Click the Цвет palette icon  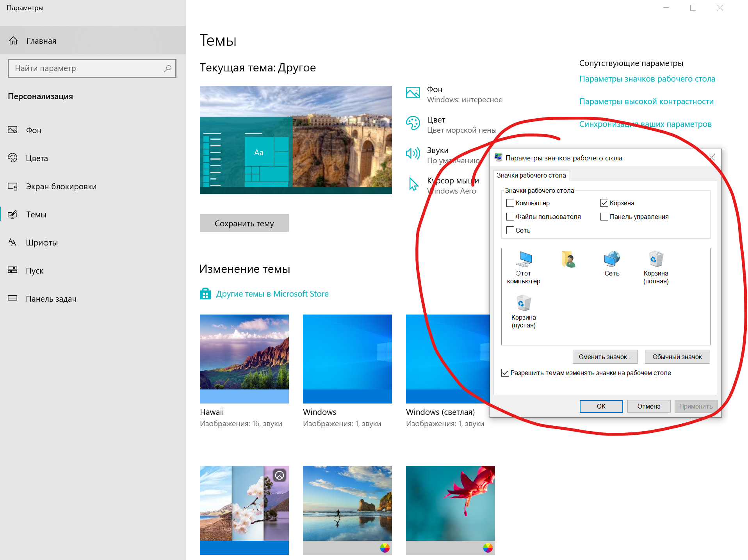(413, 123)
